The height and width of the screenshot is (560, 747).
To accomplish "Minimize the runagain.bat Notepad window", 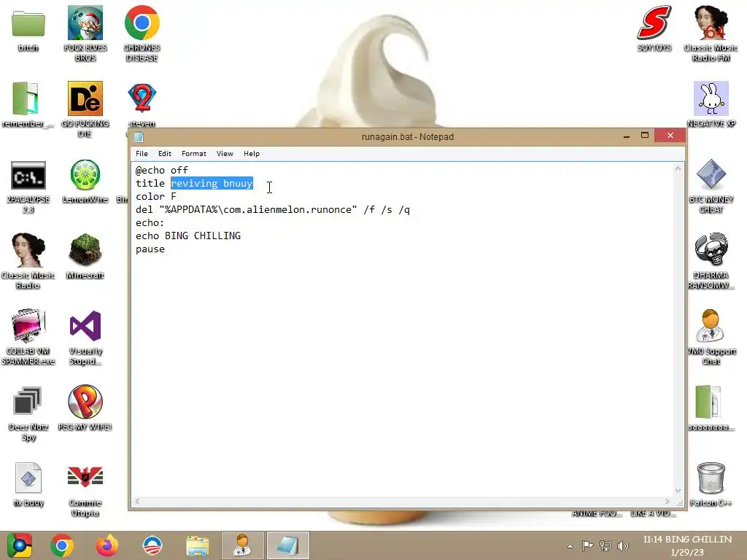I will 627,136.
